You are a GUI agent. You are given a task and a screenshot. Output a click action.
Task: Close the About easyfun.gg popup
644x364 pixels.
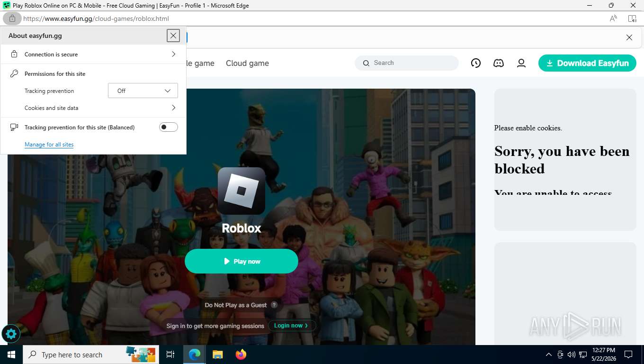(173, 36)
